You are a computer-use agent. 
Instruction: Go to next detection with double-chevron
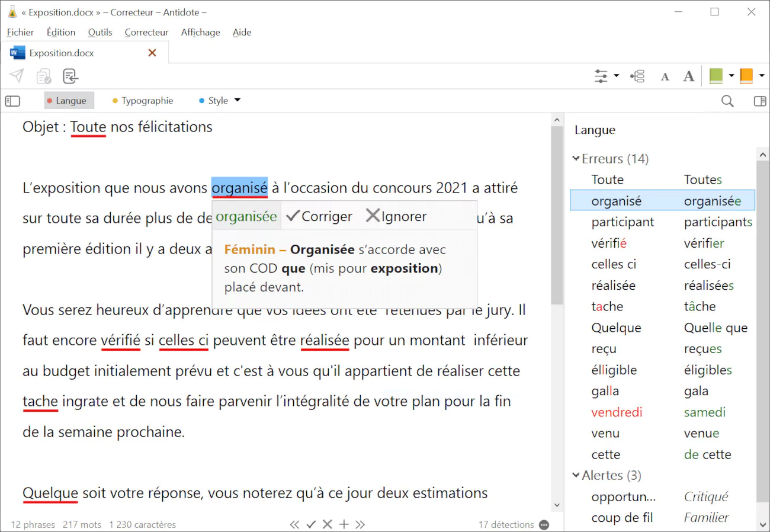360,524
